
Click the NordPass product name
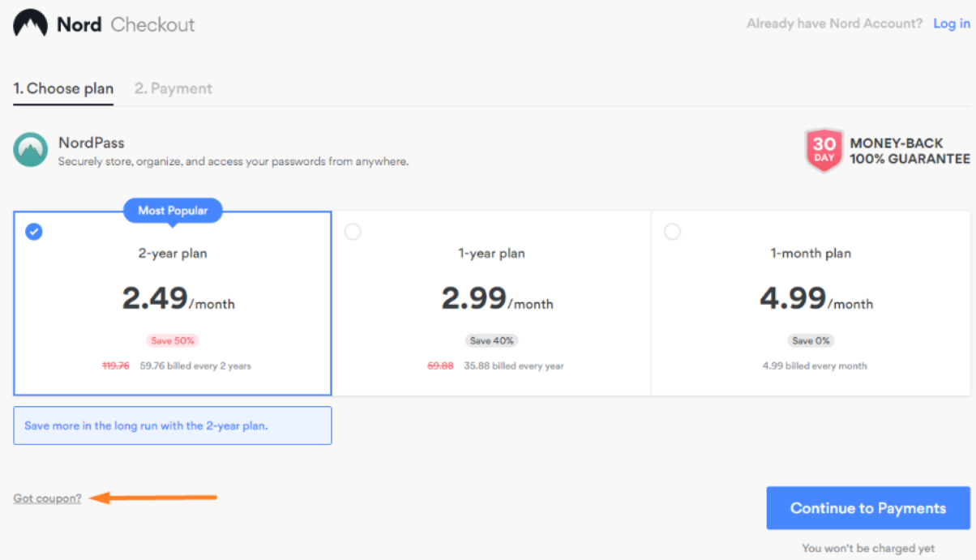92,143
